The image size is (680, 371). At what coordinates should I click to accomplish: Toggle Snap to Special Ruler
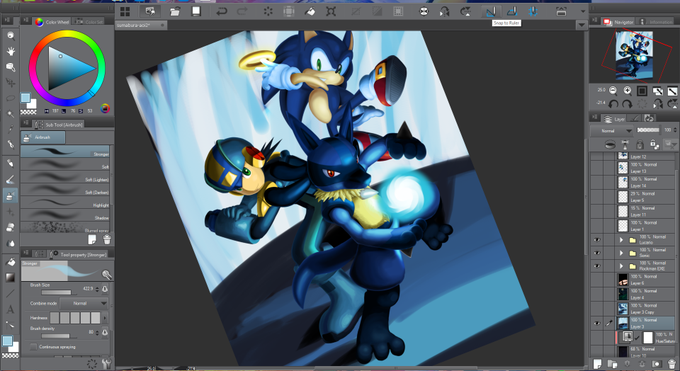click(512, 12)
